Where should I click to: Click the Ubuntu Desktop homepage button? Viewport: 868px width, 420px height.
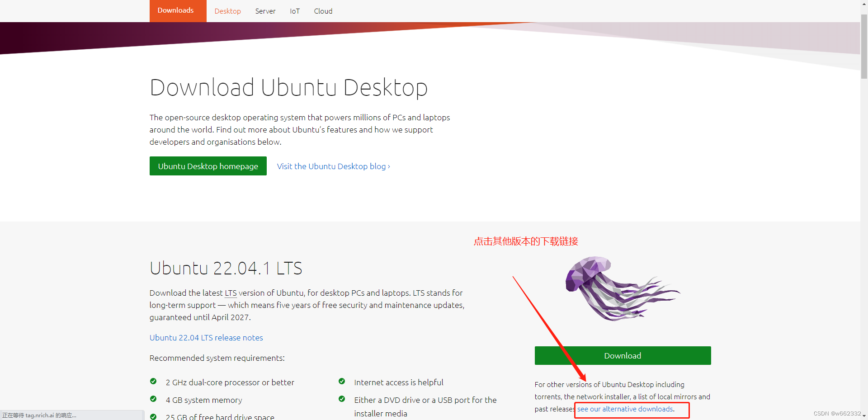coord(208,166)
